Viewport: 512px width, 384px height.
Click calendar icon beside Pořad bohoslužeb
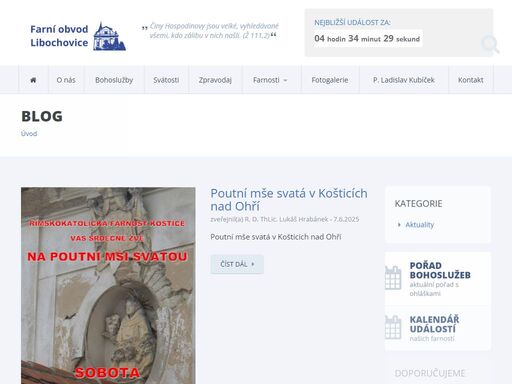pyautogui.click(x=393, y=278)
